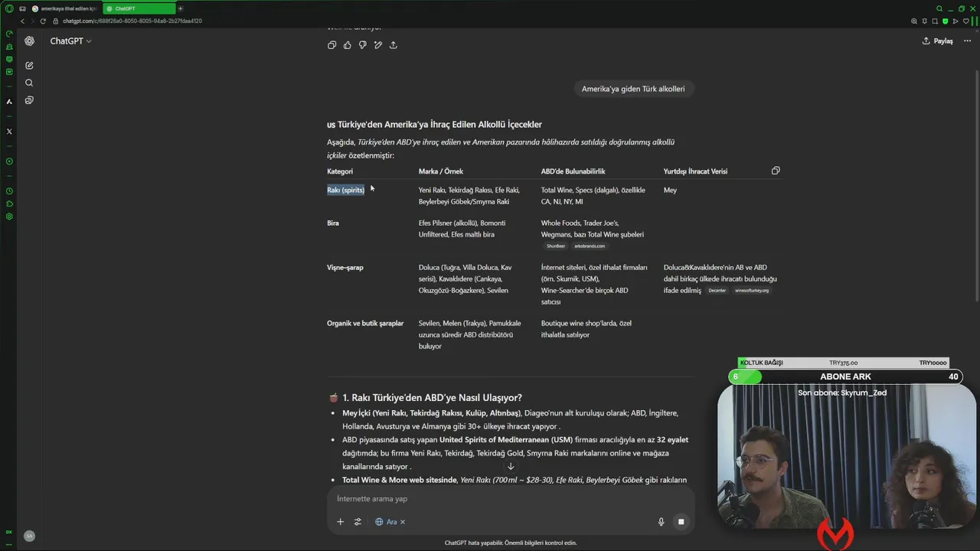980x551 pixels.
Task: Jump to bottom with down-arrow button
Action: [x=511, y=466]
